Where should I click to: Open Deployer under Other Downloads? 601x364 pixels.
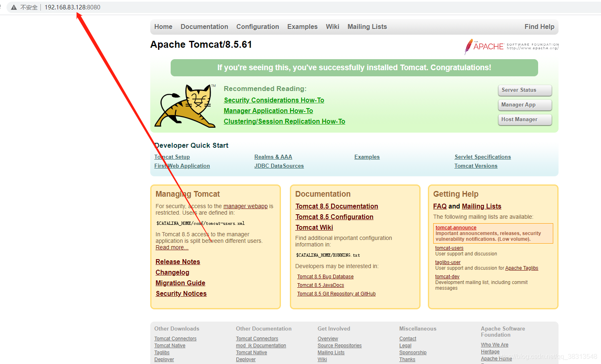pyautogui.click(x=164, y=360)
